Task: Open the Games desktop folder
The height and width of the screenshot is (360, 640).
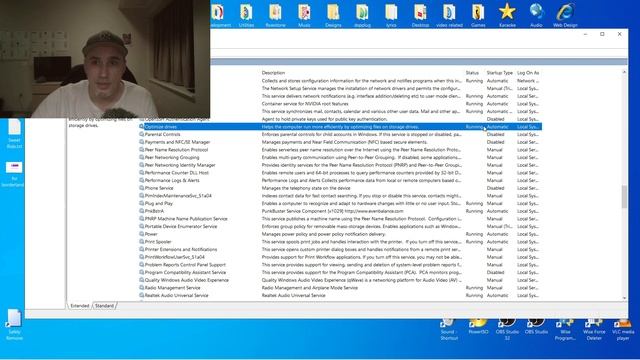Action: pos(478,15)
